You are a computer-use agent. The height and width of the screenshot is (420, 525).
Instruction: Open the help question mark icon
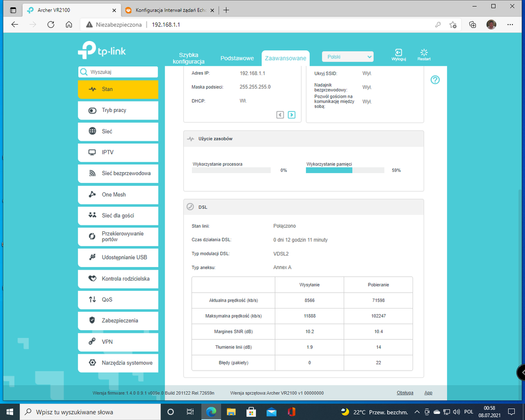[435, 80]
